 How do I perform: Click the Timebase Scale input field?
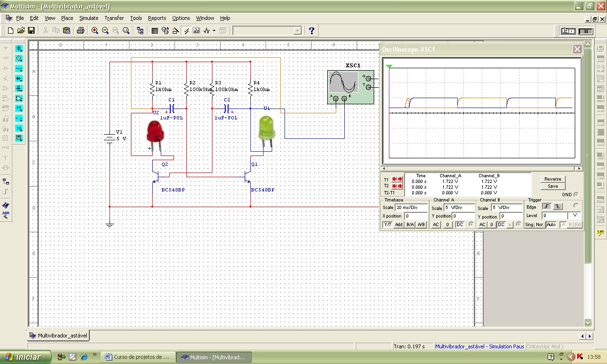[x=411, y=208]
